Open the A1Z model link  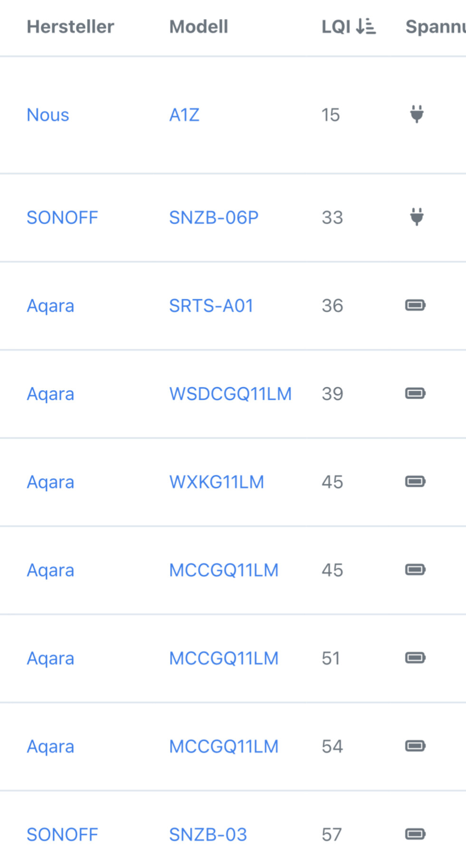tap(184, 115)
